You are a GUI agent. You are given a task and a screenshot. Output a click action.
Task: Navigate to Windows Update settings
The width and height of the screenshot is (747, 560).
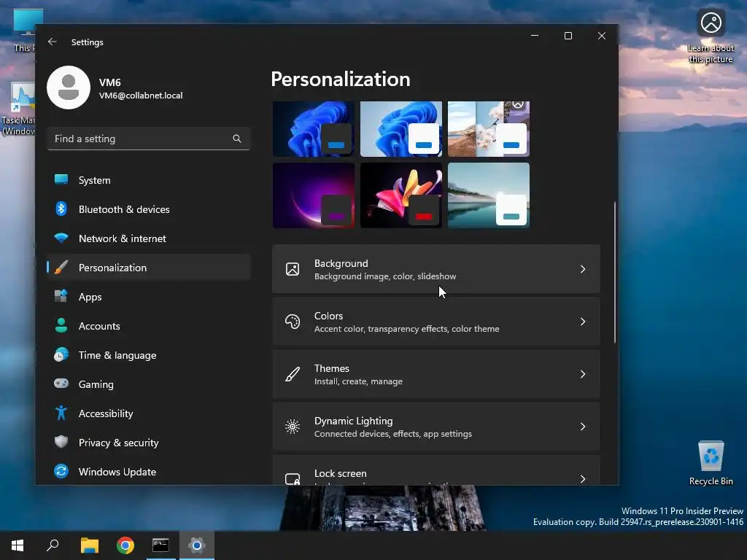[149, 472]
